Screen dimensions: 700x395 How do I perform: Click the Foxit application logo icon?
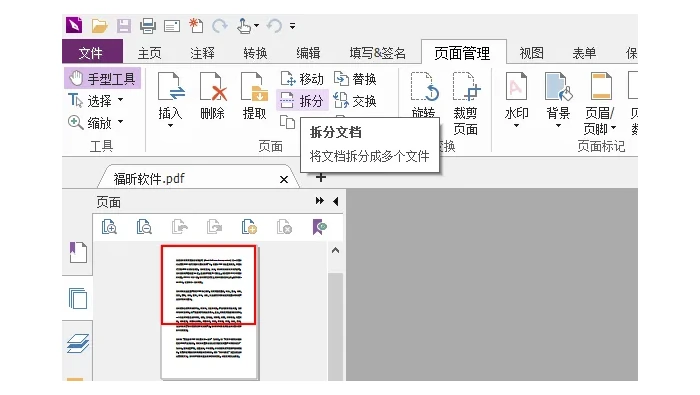74,25
